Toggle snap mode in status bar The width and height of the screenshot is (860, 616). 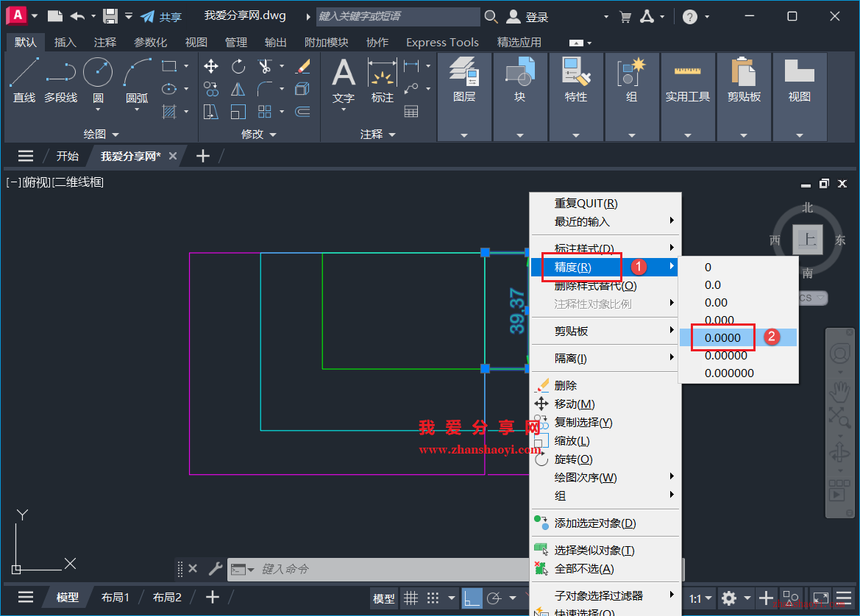[433, 598]
